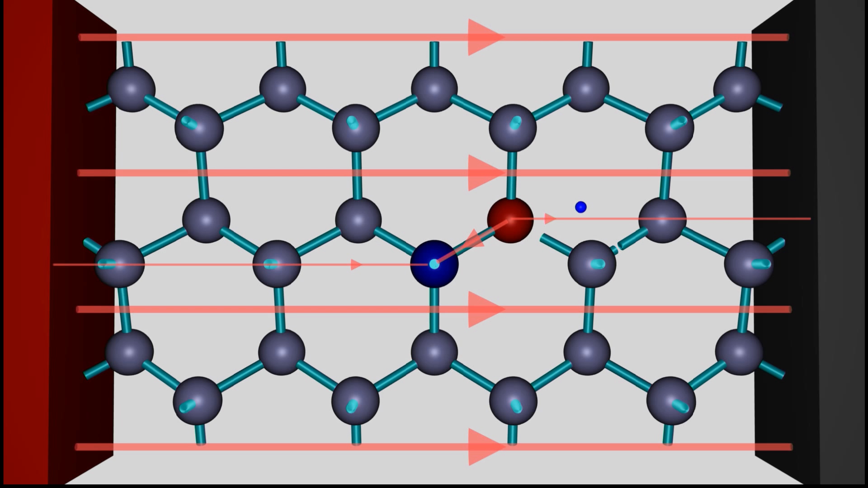Viewport: 868px width, 488px height.
Task: Click the arrowhead between blue and red atoms
Action: (x=474, y=239)
